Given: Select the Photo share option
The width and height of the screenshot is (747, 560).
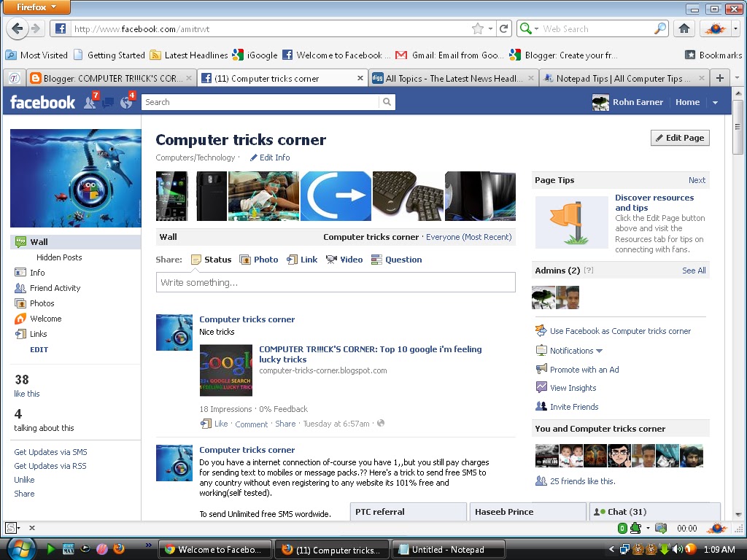Looking at the screenshot, I should click(x=259, y=260).
